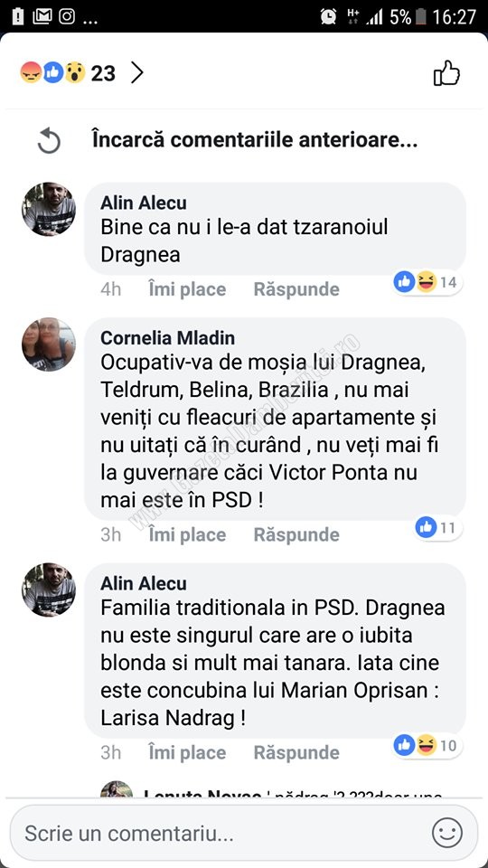
Task: Open Alin Alecu's profile picture on first comment
Action: 49,209
